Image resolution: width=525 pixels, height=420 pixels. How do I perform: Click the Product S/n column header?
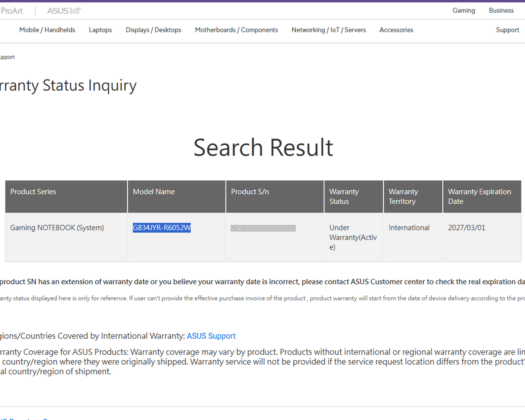[x=275, y=196]
